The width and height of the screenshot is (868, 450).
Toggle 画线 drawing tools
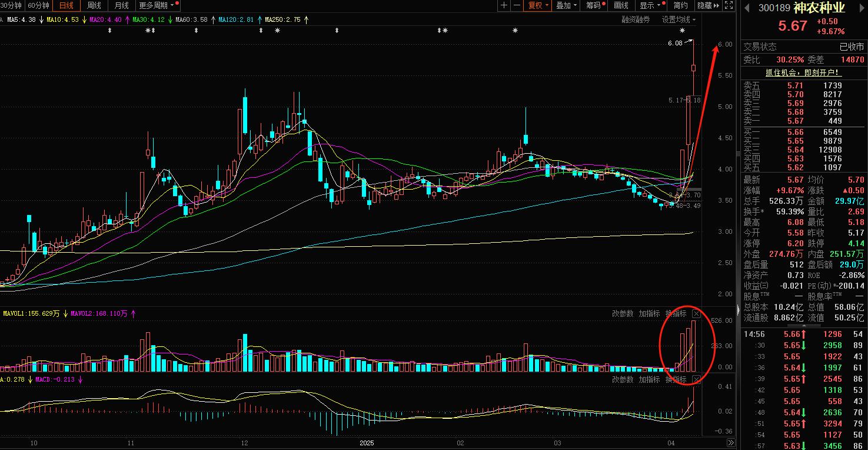point(621,5)
